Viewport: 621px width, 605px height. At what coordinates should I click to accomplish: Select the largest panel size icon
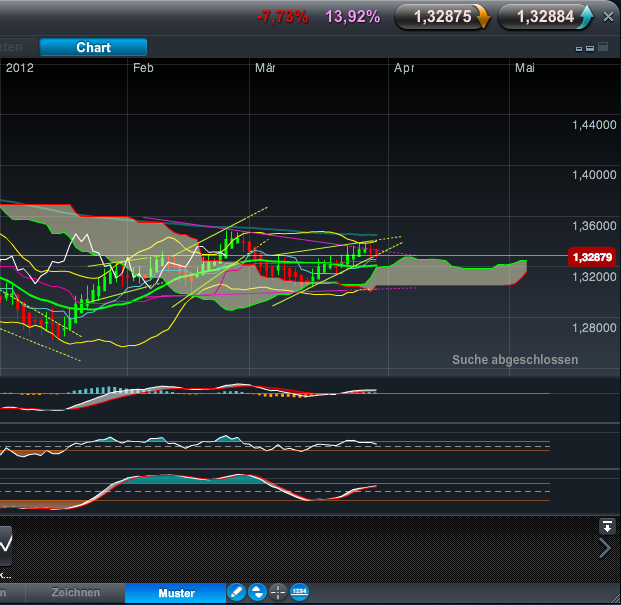coord(603,47)
